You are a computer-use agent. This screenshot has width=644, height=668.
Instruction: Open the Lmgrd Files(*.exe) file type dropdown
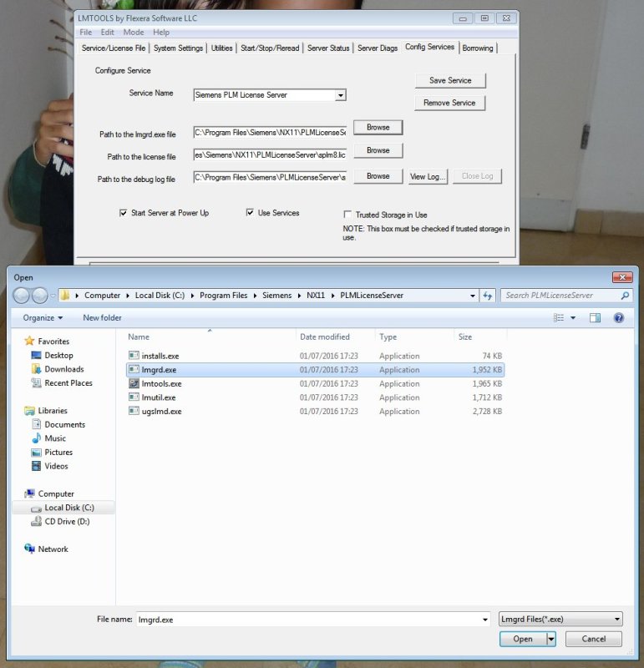click(x=560, y=619)
